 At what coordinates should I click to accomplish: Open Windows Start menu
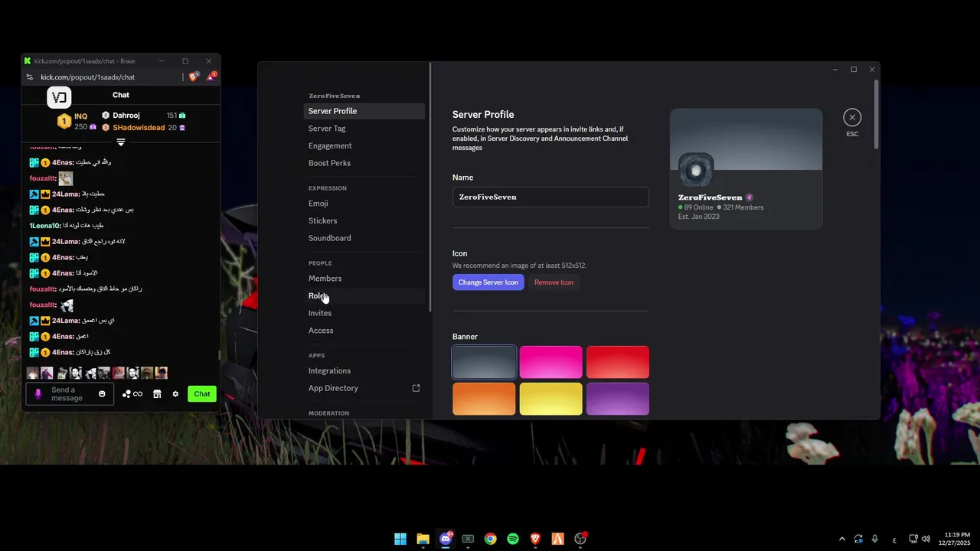tap(400, 539)
